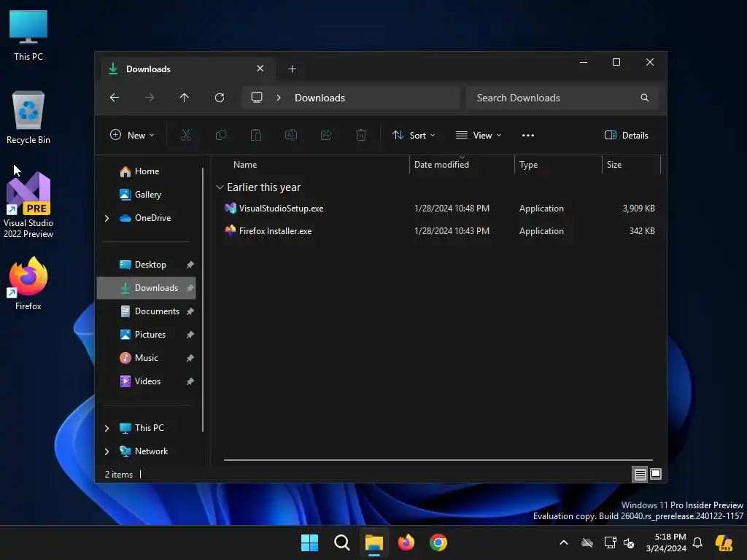This screenshot has height=560, width=747.
Task: Click the 342 KB size cell
Action: [x=642, y=231]
